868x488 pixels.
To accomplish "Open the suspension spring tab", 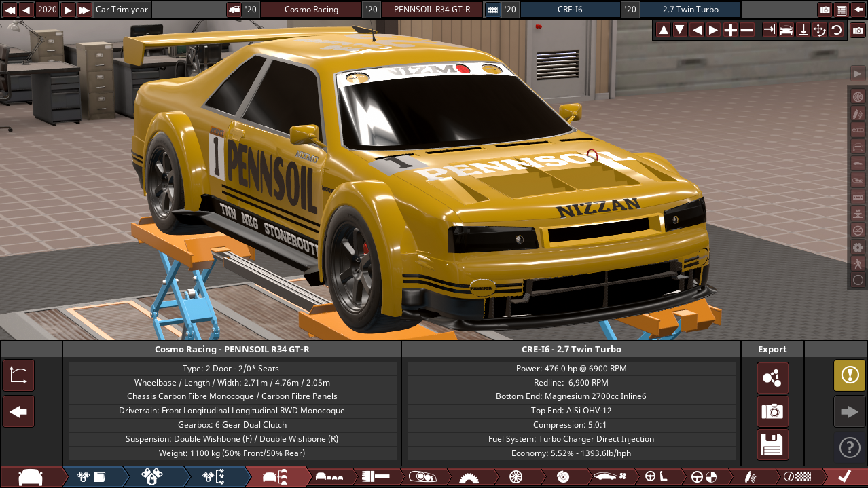I will click(x=751, y=477).
